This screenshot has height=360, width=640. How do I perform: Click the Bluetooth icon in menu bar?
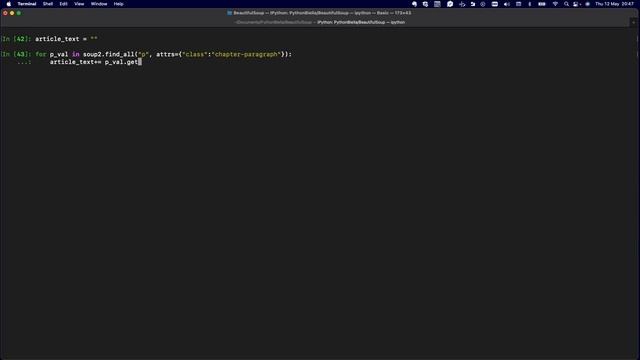530,4
